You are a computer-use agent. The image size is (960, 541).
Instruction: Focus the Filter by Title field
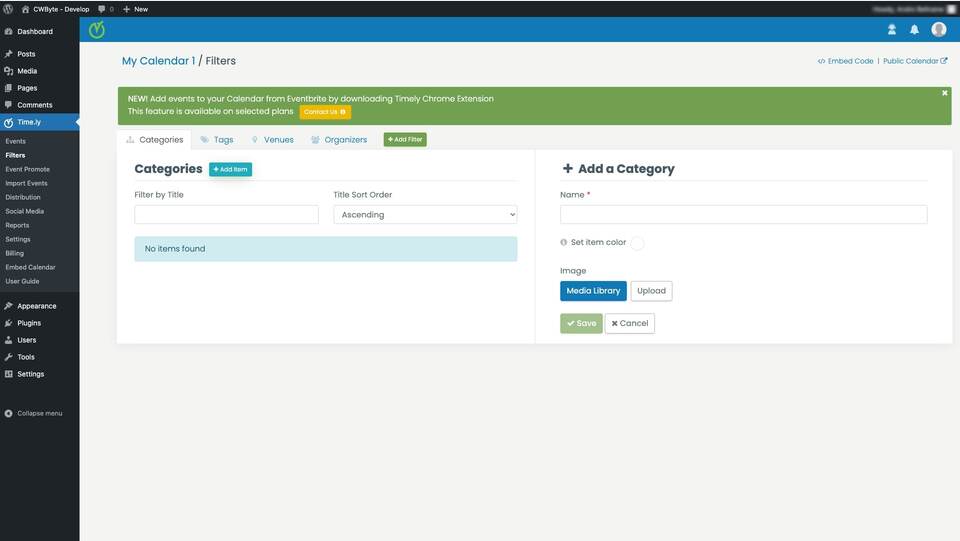[227, 215]
